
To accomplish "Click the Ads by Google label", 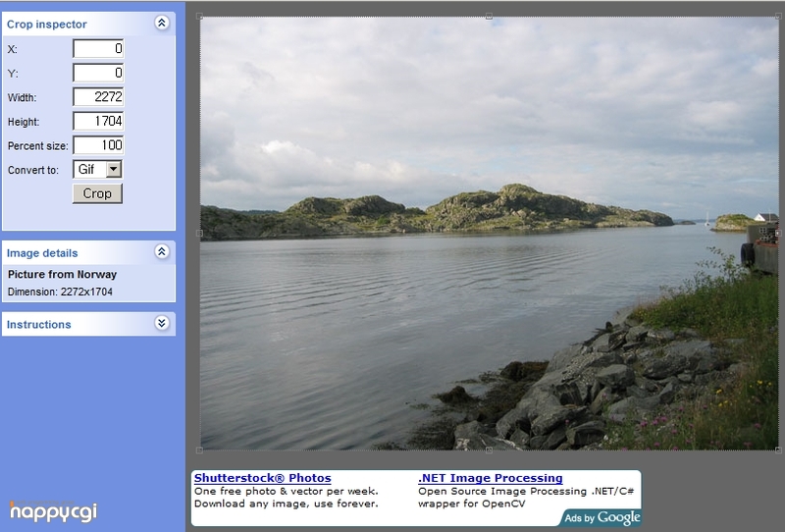I will 602,517.
